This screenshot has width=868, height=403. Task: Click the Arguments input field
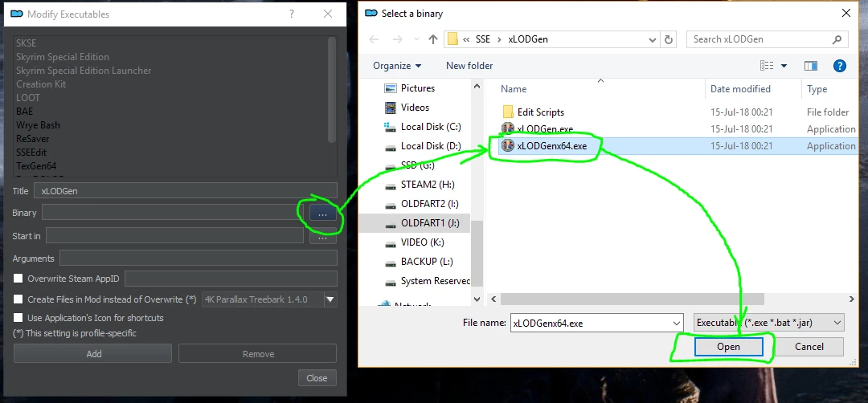199,258
